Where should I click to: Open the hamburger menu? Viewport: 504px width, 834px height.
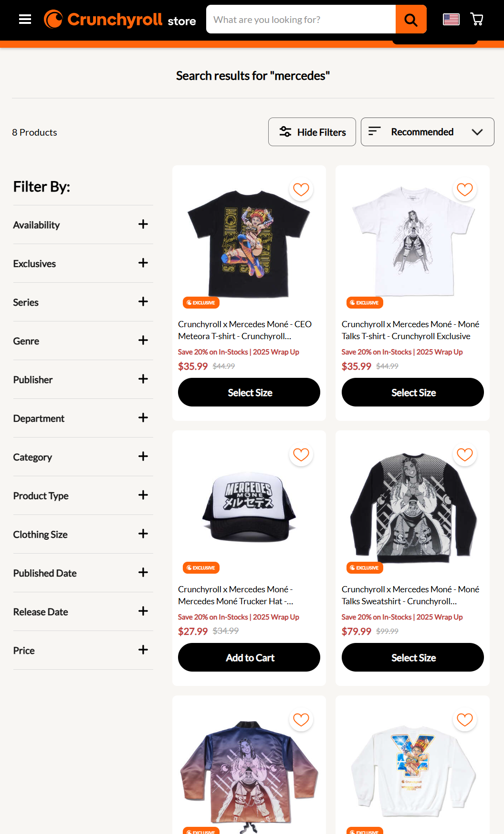click(25, 19)
